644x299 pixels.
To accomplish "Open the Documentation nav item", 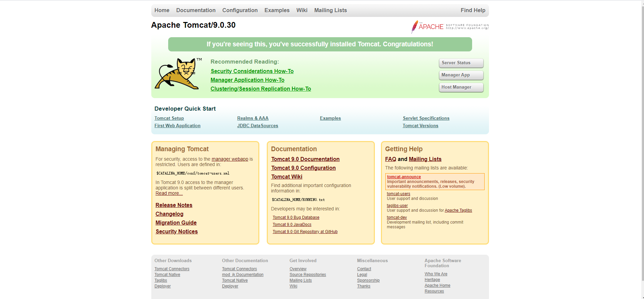I will pos(196,10).
